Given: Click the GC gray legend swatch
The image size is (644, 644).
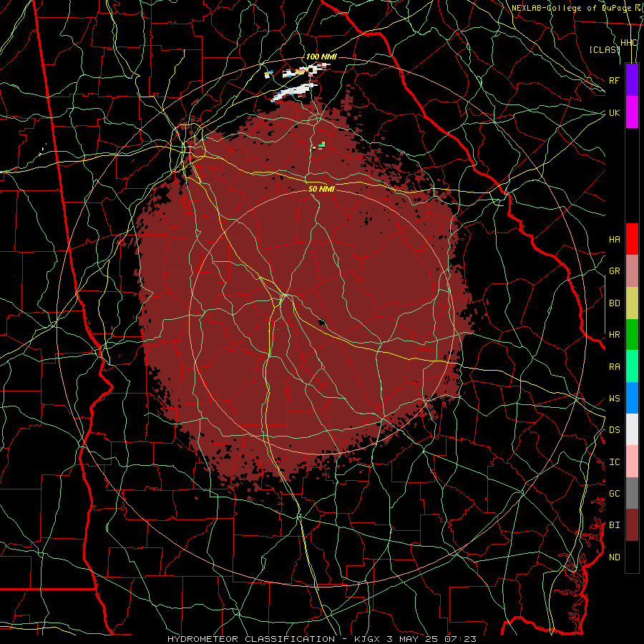Looking at the screenshot, I should pyautogui.click(x=632, y=493).
